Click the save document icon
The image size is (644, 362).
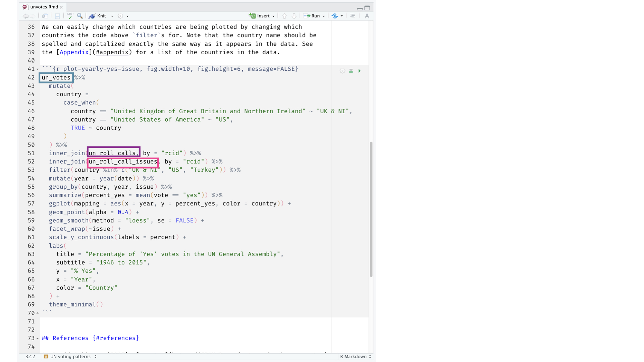click(x=57, y=16)
